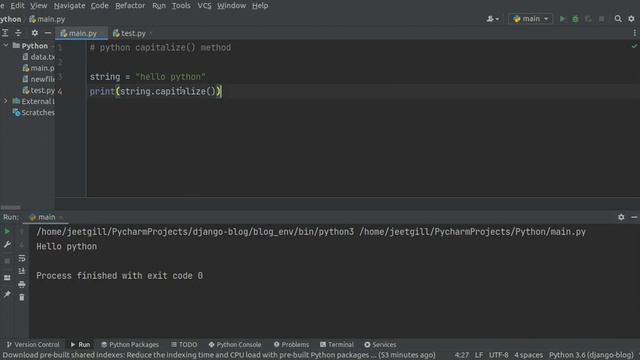Select test.py in project tree
Viewport: 640px width, 360px height.
click(x=38, y=90)
